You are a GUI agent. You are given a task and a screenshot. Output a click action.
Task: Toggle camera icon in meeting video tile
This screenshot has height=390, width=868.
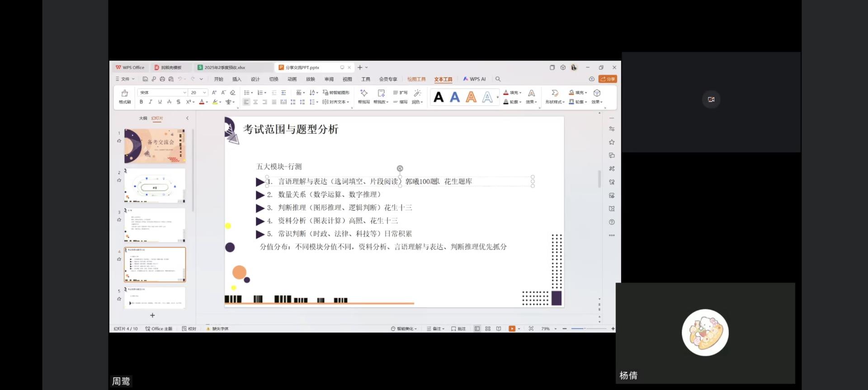(x=711, y=99)
